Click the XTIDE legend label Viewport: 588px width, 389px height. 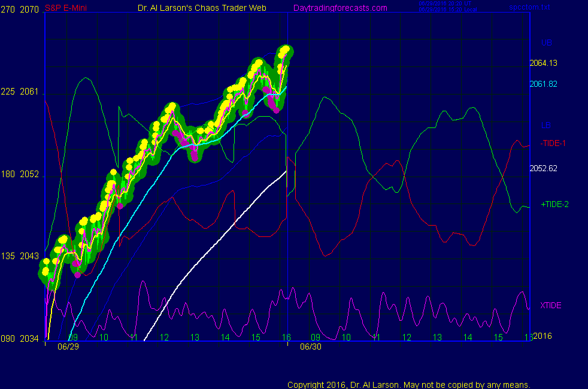[x=551, y=305]
